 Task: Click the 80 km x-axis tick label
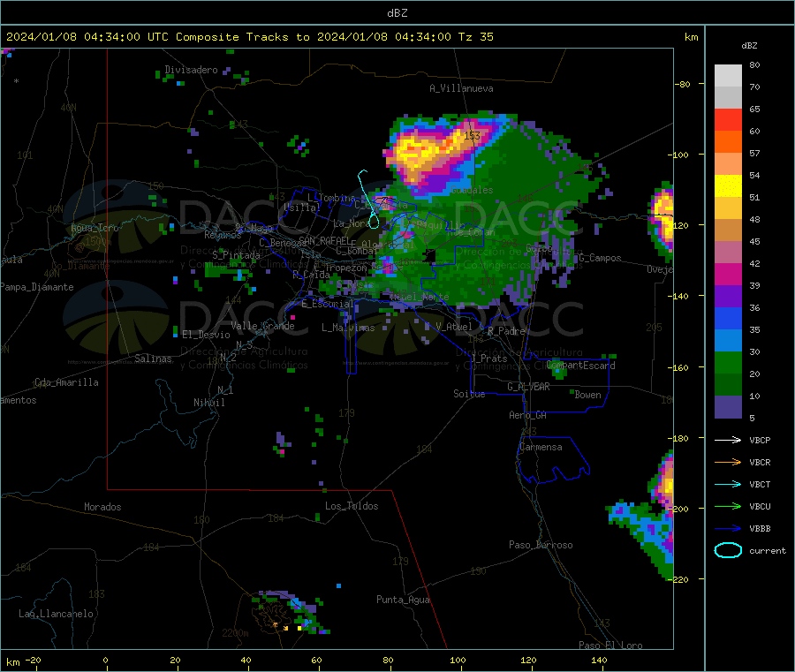[388, 660]
